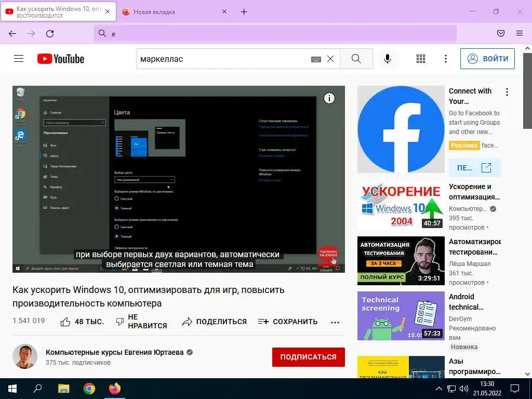Viewport: 532px width, 399px height.
Task: Click the video title heading text
Action: (148, 297)
